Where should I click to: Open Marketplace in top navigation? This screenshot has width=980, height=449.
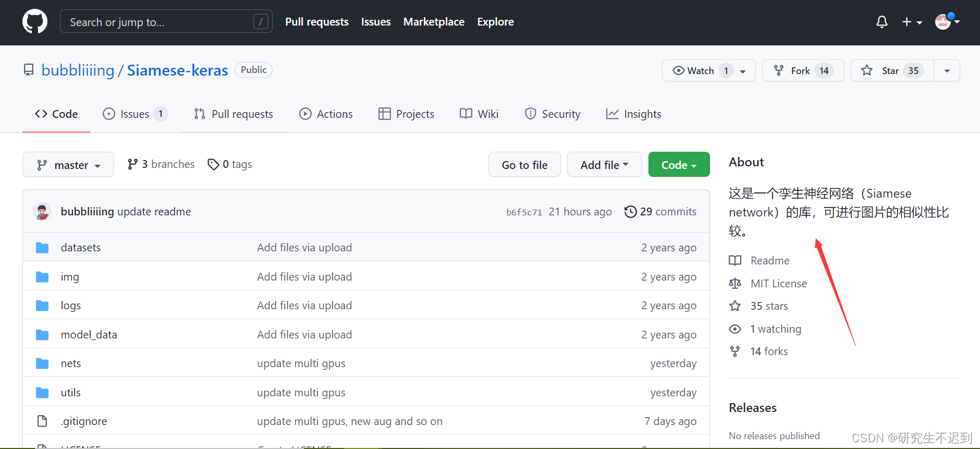coord(434,22)
